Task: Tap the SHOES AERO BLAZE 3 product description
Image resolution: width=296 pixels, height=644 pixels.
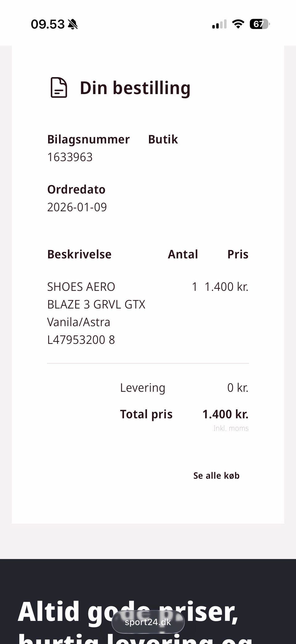Action: click(x=96, y=313)
